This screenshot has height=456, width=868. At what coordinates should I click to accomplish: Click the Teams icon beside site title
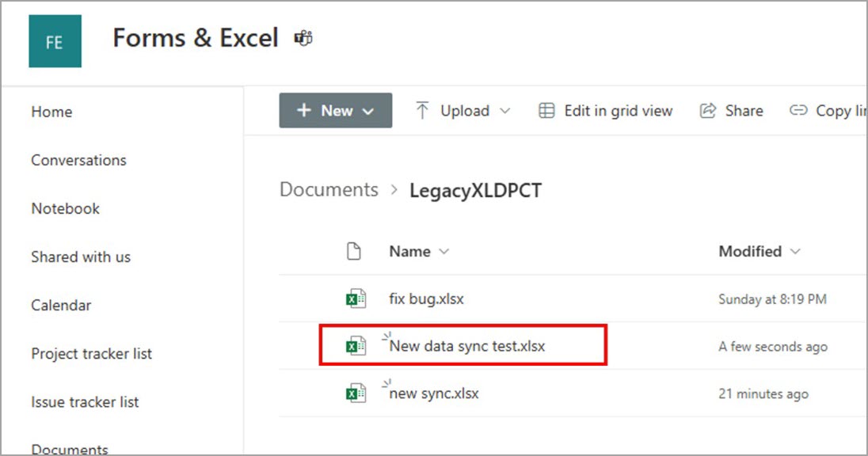pyautogui.click(x=303, y=38)
